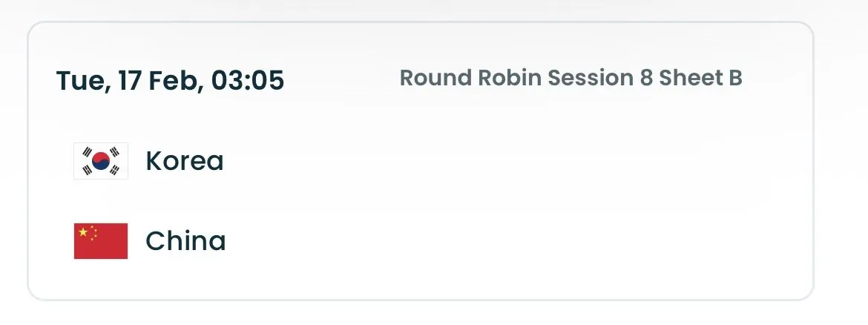This screenshot has height=325, width=868.
Task: Click the large yellow star on China's flag
Action: click(x=83, y=232)
